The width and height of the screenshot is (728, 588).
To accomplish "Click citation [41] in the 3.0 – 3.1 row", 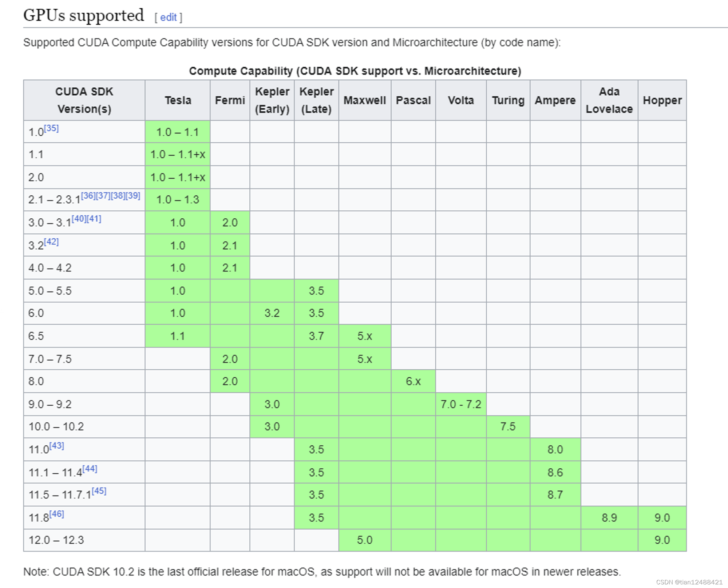I will point(94,219).
